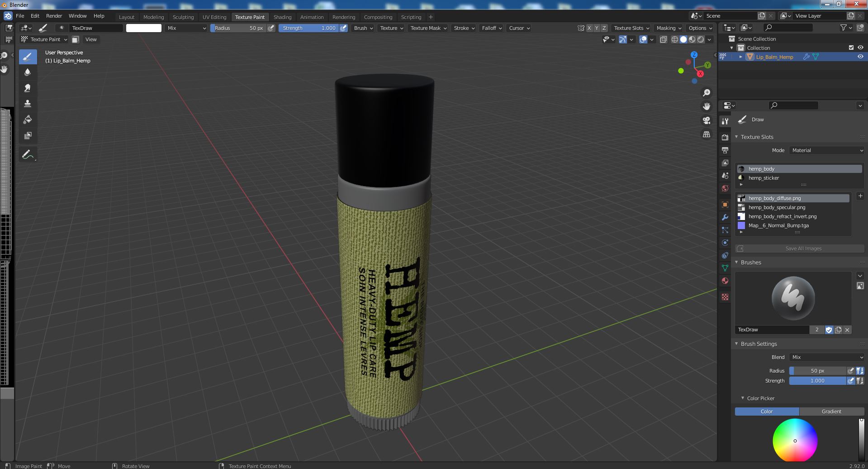Viewport: 868px width, 469px height.
Task: Open the Edit menu
Action: [x=35, y=16]
